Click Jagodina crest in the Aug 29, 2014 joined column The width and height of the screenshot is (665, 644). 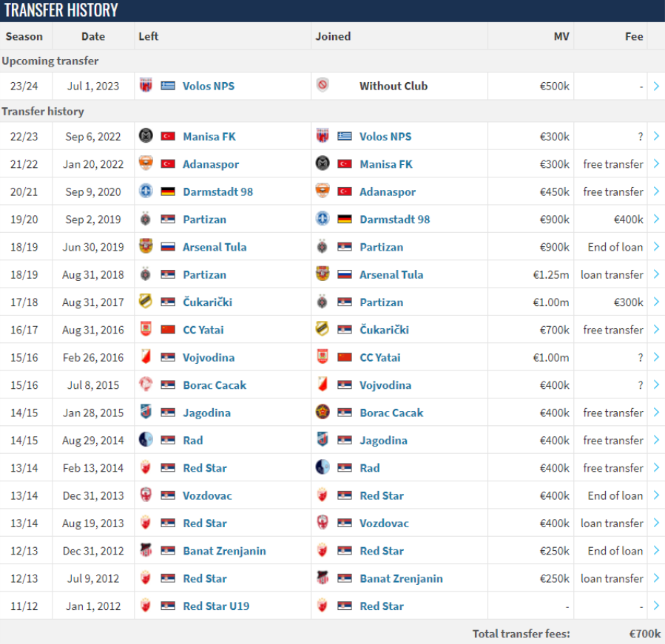323,439
